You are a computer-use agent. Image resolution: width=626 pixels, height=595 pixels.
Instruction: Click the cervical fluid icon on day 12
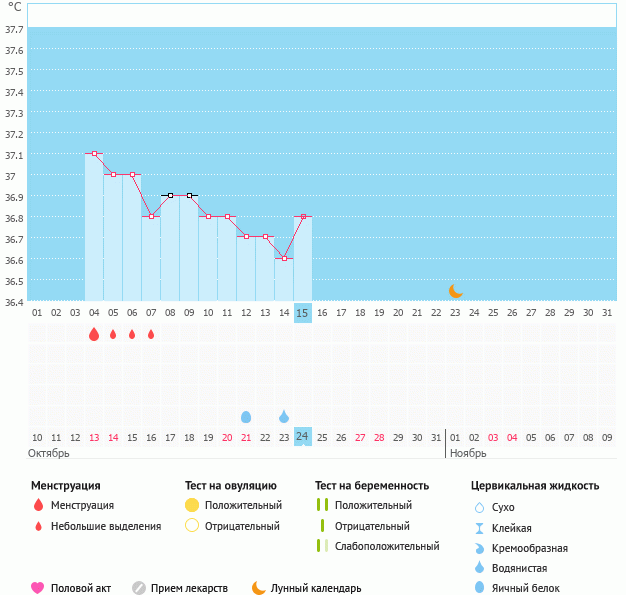click(246, 416)
